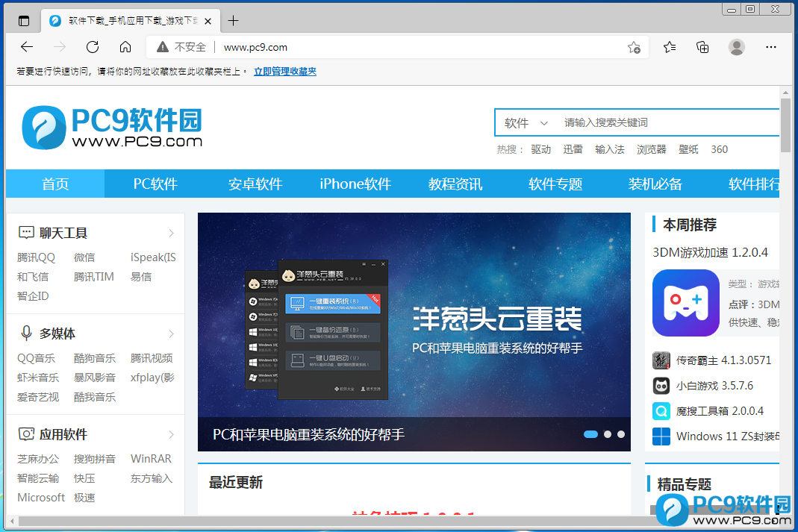
Task: Click the 小白游戏 app icon
Action: pos(661,386)
